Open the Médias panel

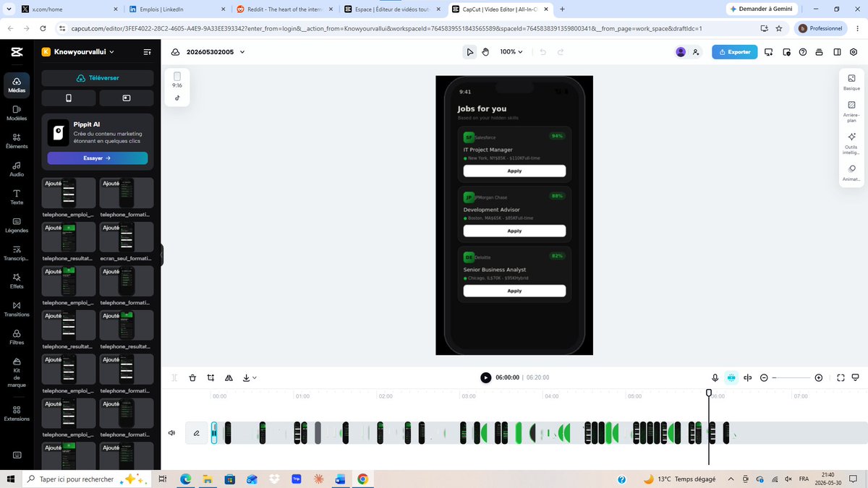point(17,85)
